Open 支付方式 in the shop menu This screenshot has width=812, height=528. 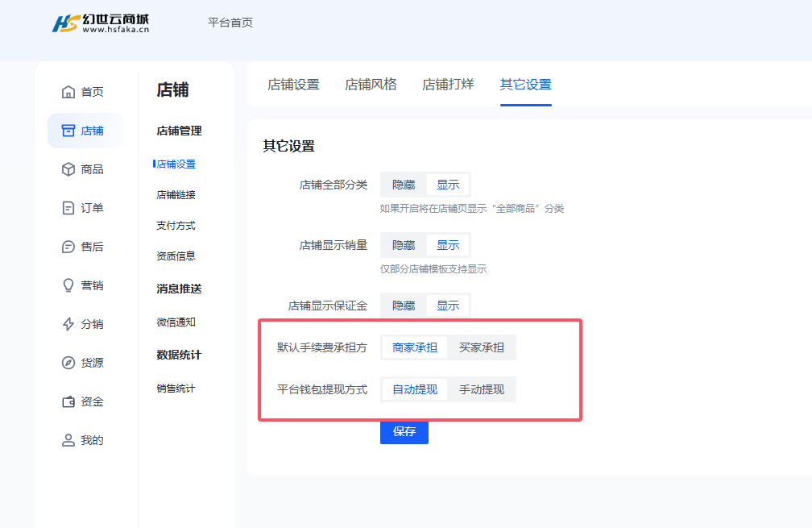point(176,225)
